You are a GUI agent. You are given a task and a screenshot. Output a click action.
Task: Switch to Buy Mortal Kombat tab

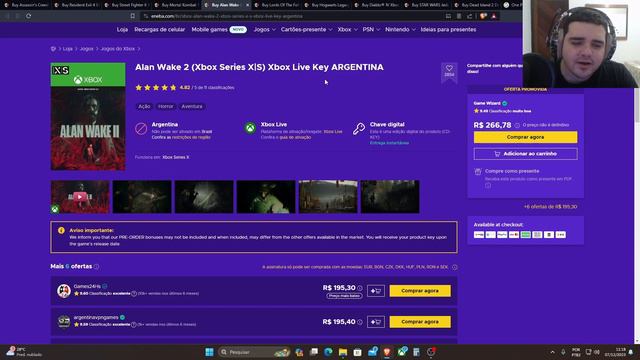tap(176, 5)
